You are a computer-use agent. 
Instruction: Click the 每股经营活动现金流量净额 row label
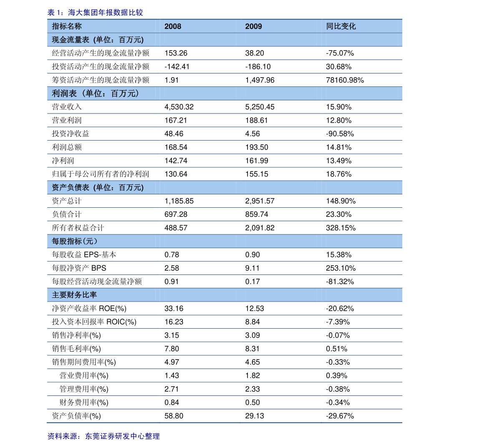click(97, 282)
